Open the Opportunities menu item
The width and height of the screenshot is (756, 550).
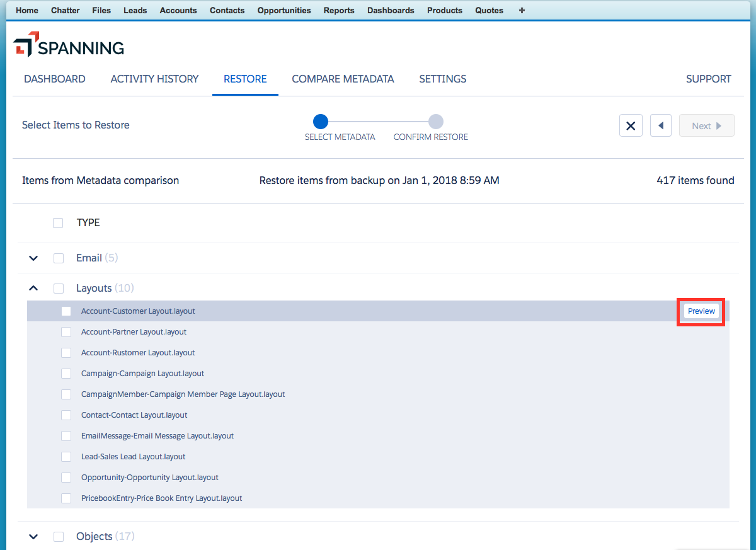tap(284, 10)
